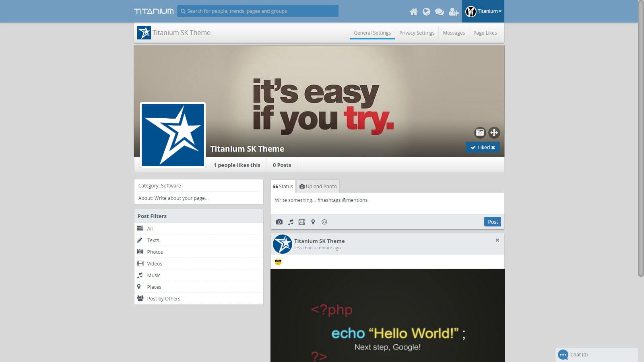Click the chat bubble icon in Chat bar
The height and width of the screenshot is (362, 644).
click(x=563, y=355)
